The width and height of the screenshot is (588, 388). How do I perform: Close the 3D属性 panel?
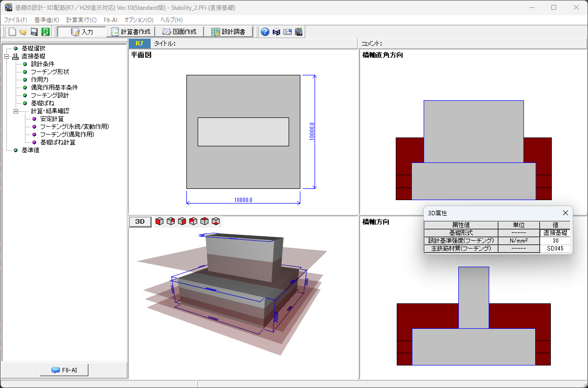tap(565, 213)
